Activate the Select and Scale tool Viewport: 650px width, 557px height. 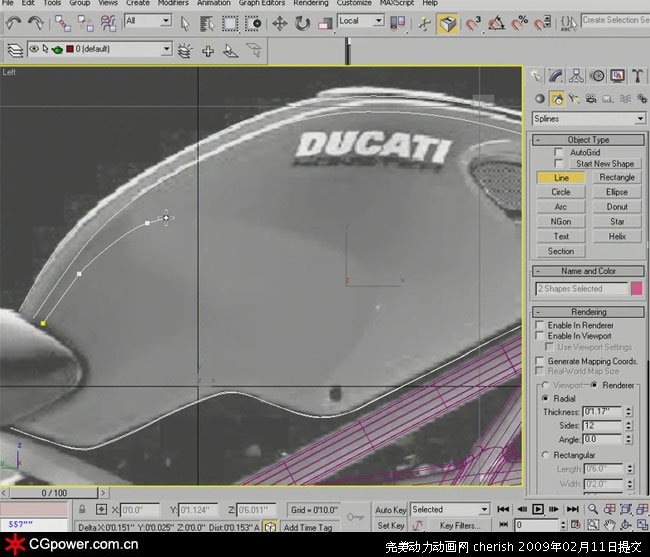click(x=325, y=24)
